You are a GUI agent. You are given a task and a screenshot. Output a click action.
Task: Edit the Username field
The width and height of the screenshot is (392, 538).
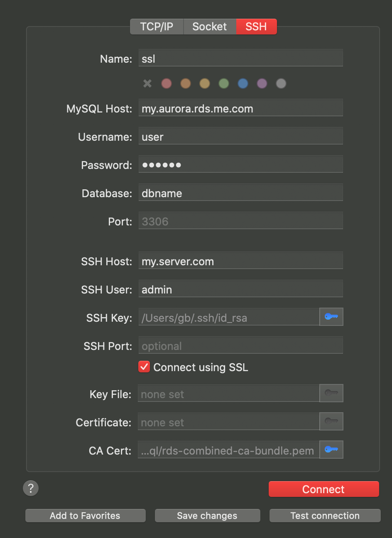[x=240, y=136]
